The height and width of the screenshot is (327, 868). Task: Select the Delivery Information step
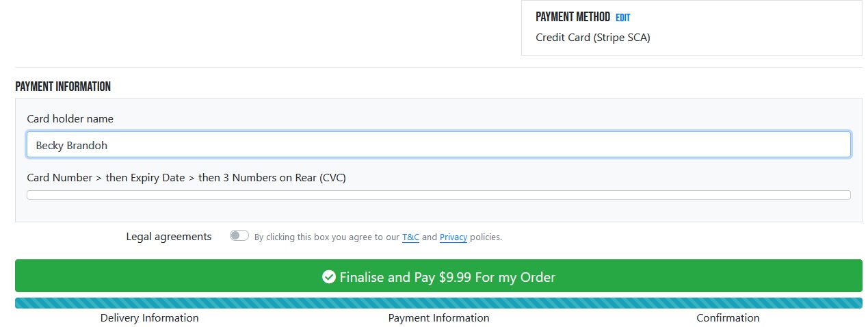pyautogui.click(x=149, y=318)
